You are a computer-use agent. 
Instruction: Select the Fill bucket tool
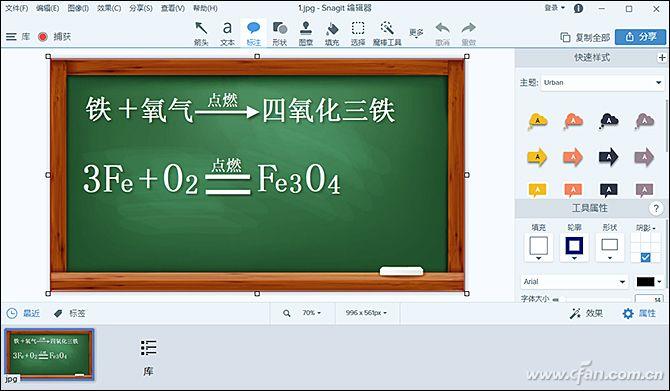[x=332, y=33]
